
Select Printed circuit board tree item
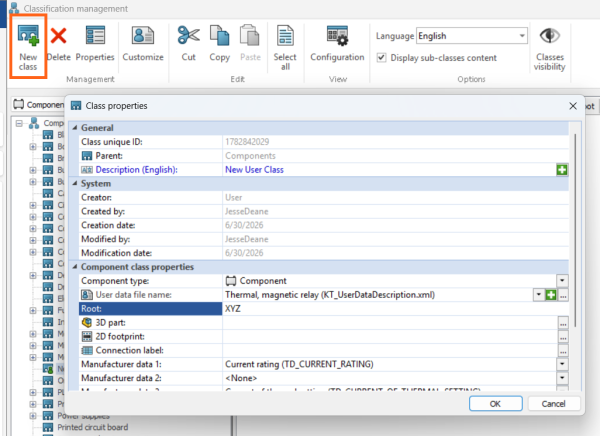(x=93, y=427)
